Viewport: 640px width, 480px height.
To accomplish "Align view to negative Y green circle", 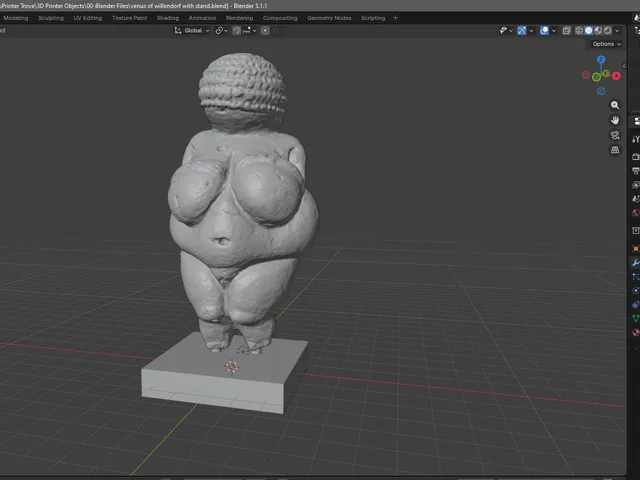I will [x=596, y=77].
